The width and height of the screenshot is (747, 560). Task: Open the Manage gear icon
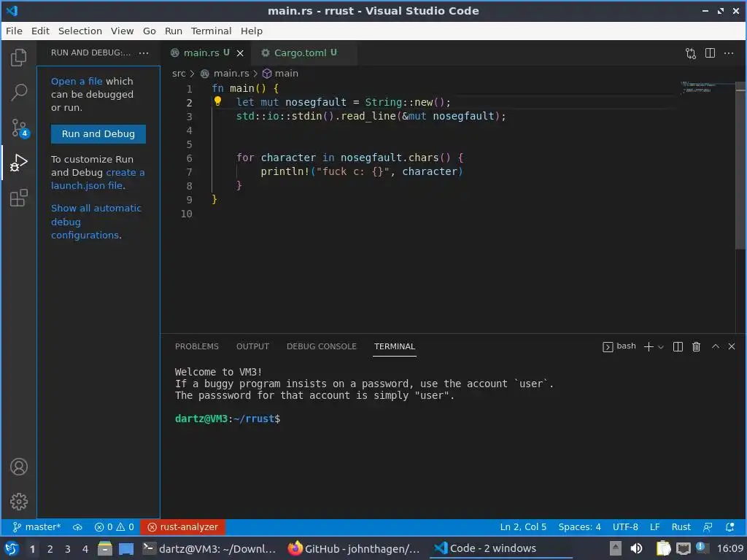click(18, 502)
